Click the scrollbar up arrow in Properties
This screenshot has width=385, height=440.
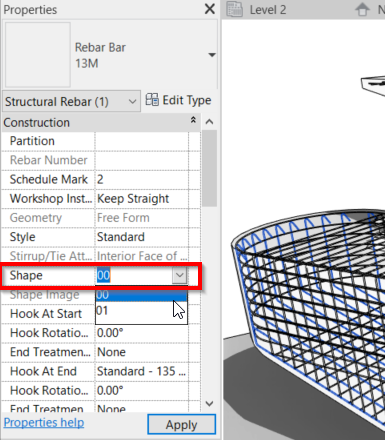209,122
